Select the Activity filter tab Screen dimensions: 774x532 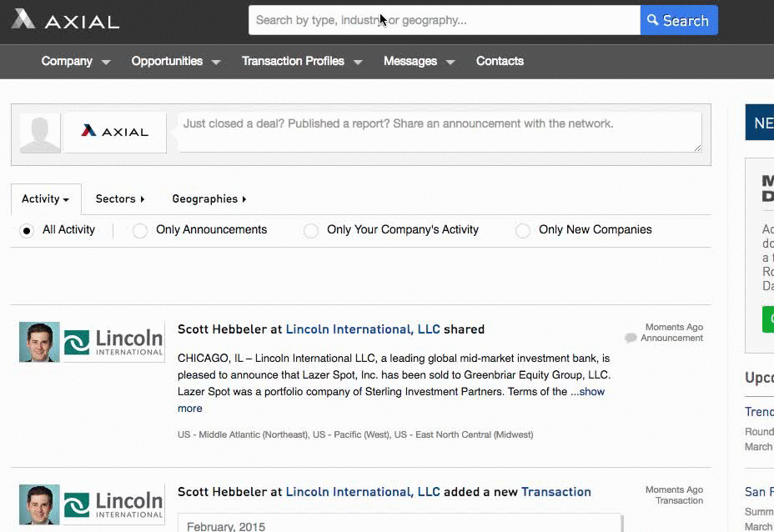tap(45, 199)
